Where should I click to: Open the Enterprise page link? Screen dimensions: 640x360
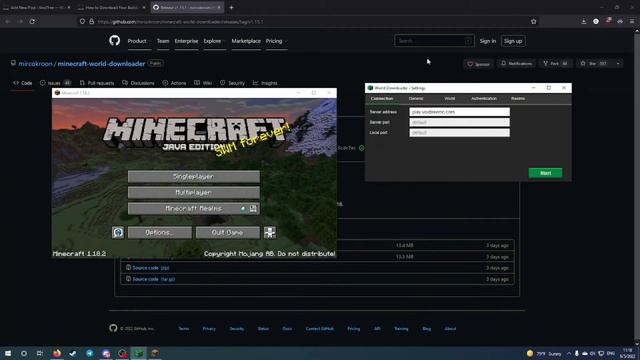[x=186, y=41]
